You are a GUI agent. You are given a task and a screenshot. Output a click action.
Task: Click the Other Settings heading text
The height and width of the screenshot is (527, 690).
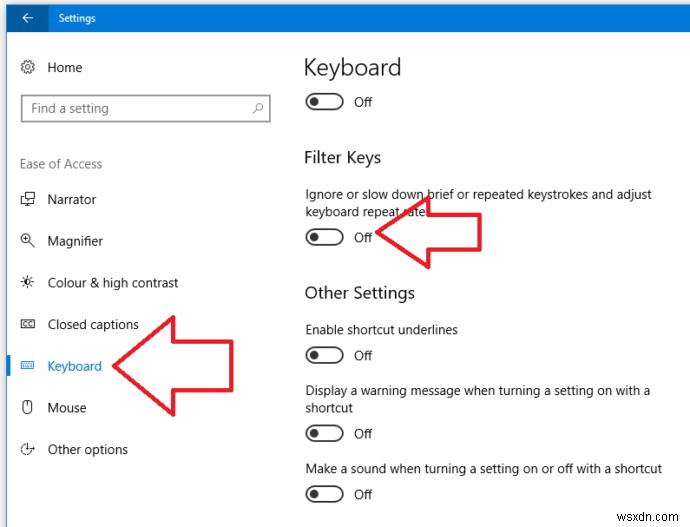coord(360,293)
